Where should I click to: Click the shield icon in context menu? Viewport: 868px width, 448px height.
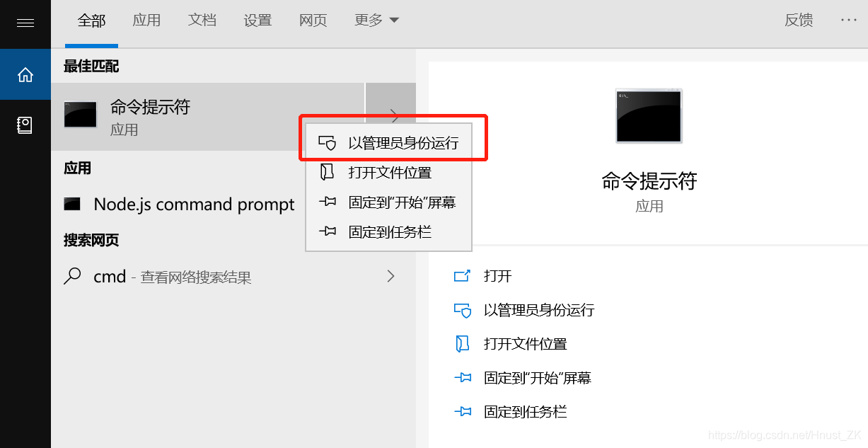[327, 143]
